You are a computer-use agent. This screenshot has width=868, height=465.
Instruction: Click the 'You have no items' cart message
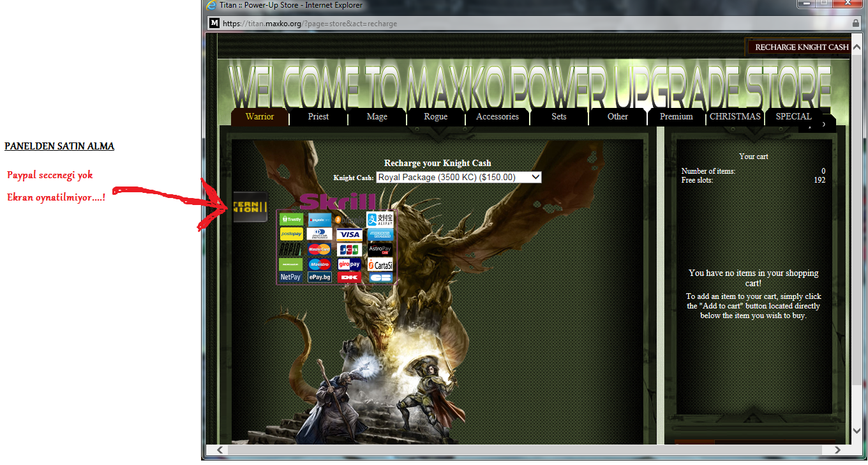click(x=754, y=278)
